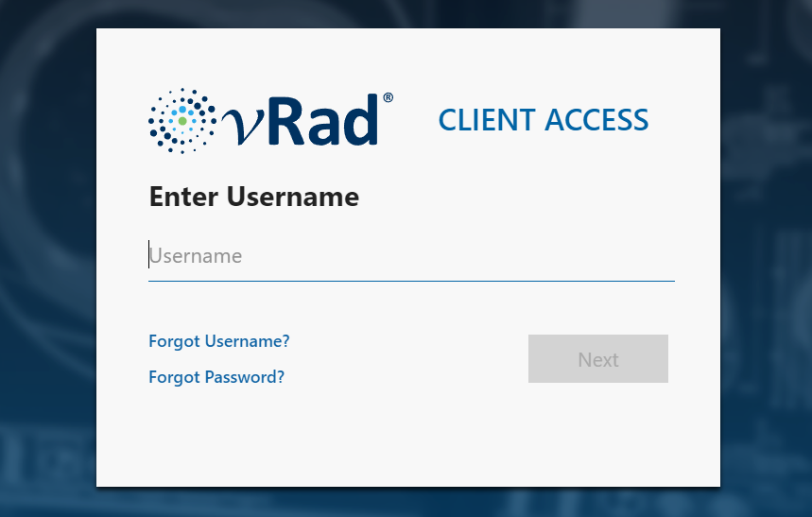The height and width of the screenshot is (517, 812).
Task: Click the green center dot of the logo
Action: point(182,121)
